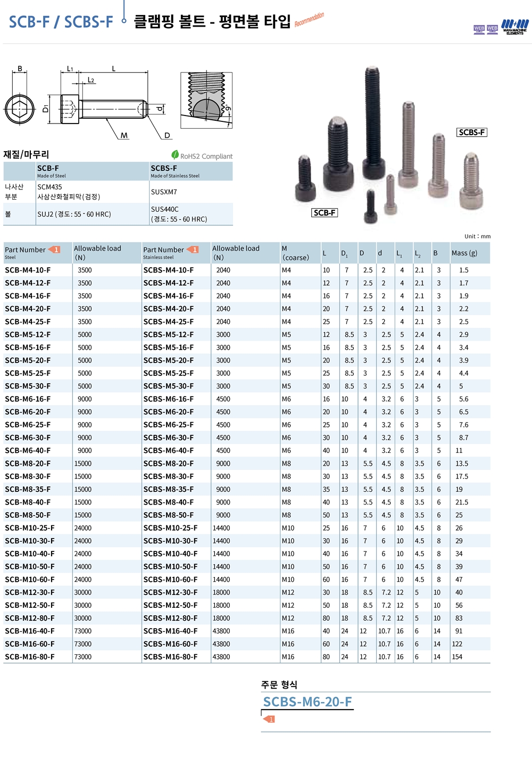This screenshot has height=767, width=532.
Task: Click the orange '1' marker under SCBS-M6-20-F order example
Action: pyautogui.click(x=269, y=719)
